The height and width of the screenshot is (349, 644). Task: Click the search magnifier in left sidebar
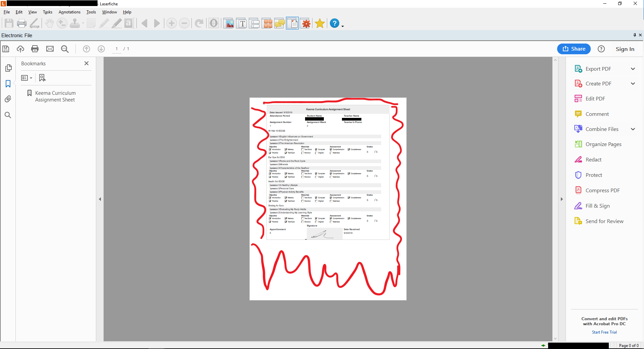(8, 115)
